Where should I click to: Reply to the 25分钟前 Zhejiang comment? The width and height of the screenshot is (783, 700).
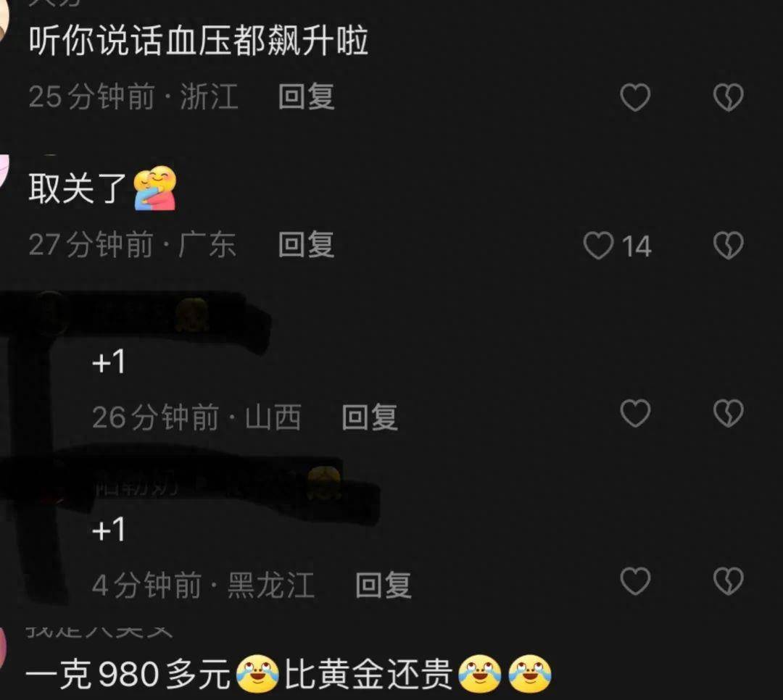[x=306, y=96]
